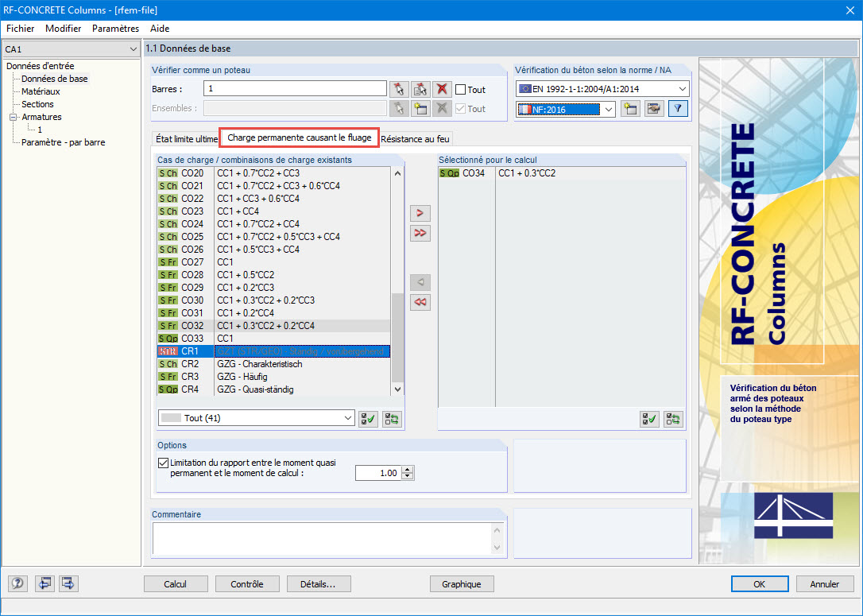The width and height of the screenshot is (863, 616).
Task: Select load combination CO33 row
Action: tap(273, 338)
